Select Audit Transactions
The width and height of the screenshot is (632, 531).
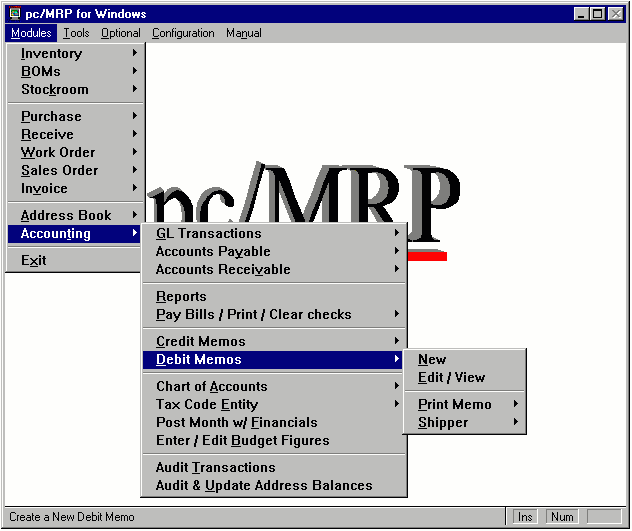pyautogui.click(x=274, y=467)
